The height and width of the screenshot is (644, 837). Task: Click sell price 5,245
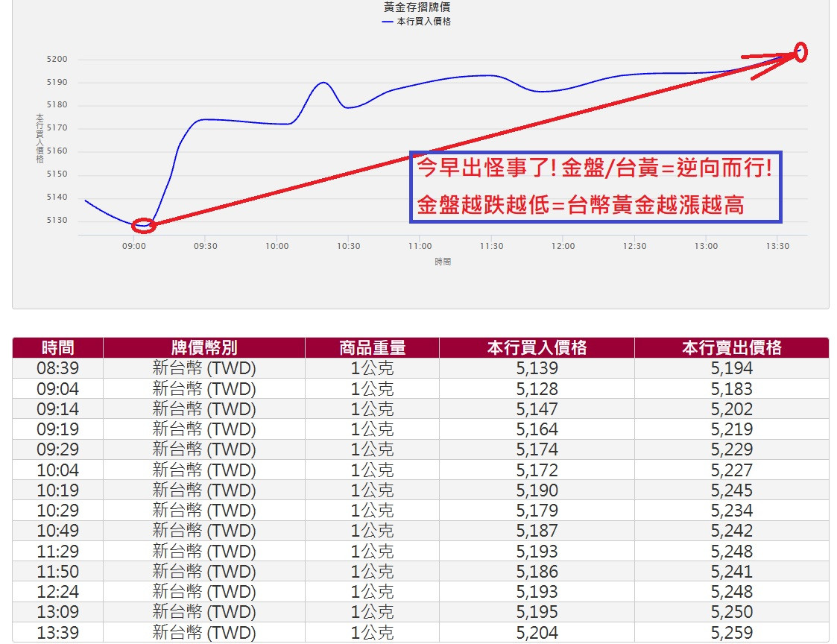732,490
